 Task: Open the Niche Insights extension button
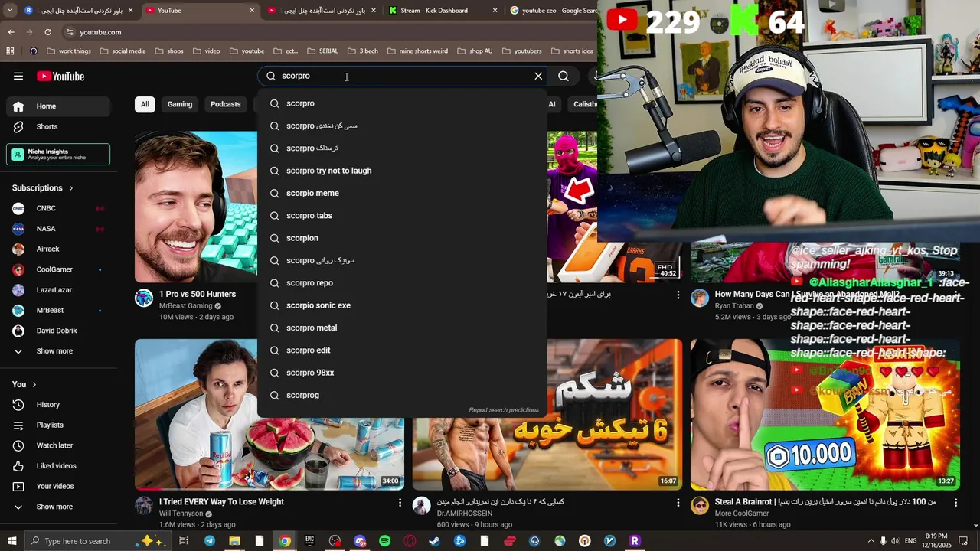click(58, 155)
